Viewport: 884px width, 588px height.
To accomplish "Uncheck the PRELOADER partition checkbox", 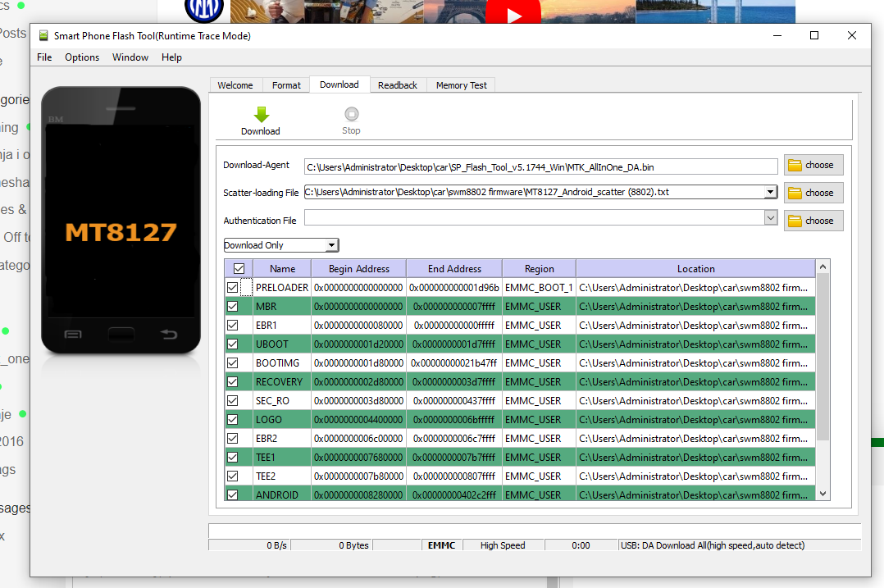I will point(233,288).
